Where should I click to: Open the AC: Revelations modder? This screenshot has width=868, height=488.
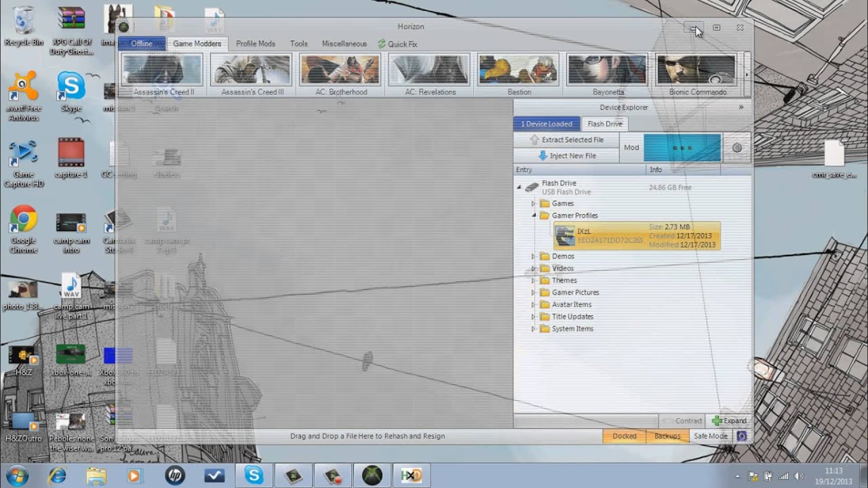pyautogui.click(x=431, y=75)
